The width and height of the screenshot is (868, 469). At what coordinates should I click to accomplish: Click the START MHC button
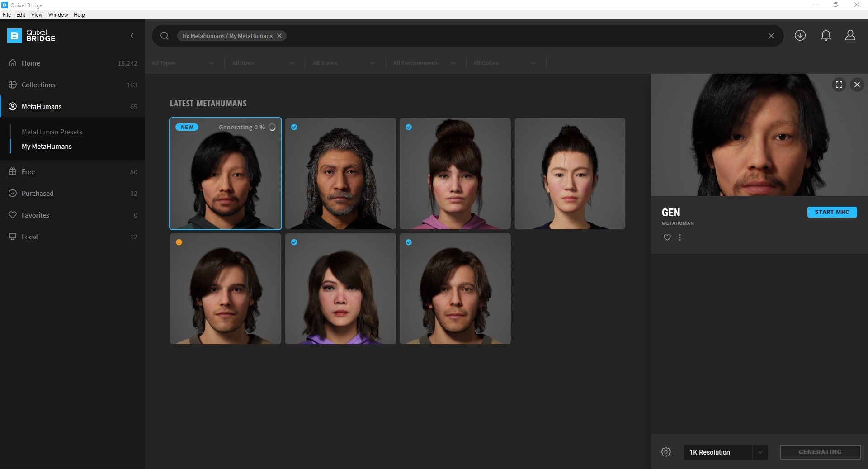[831, 212]
